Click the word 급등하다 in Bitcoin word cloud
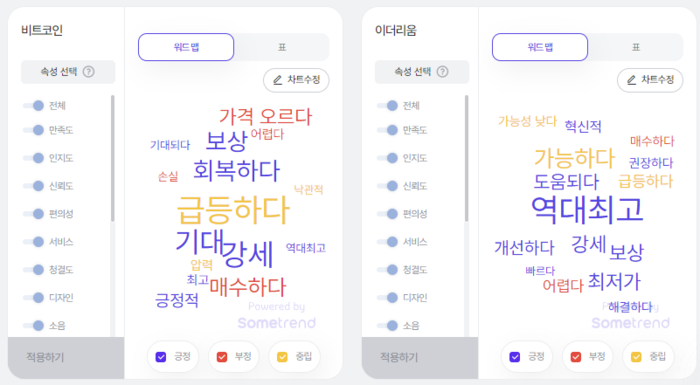This screenshot has height=385, width=700. 233,210
